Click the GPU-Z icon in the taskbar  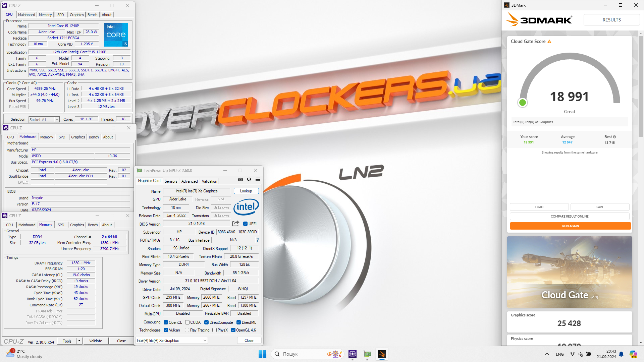[367, 354]
